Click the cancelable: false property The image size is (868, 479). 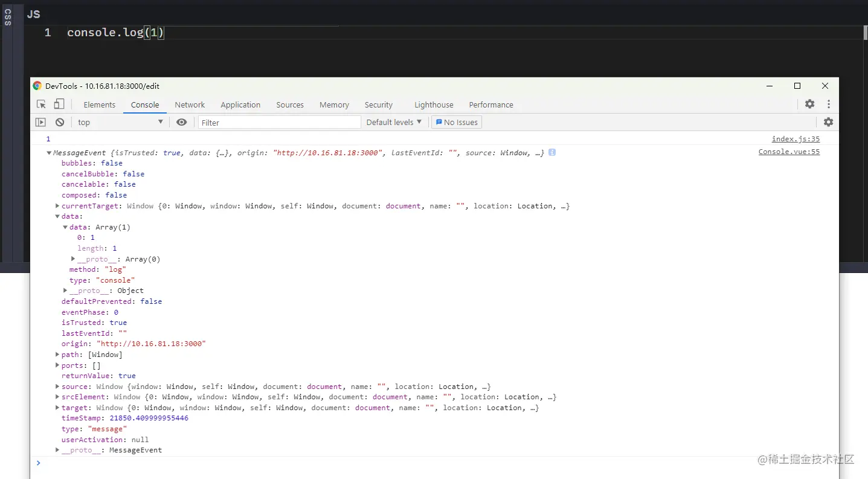click(98, 184)
